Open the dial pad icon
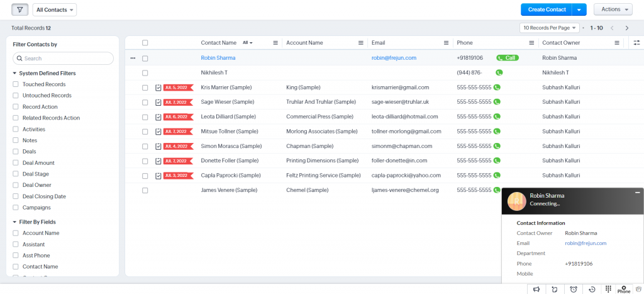The image size is (644, 294). (x=608, y=289)
